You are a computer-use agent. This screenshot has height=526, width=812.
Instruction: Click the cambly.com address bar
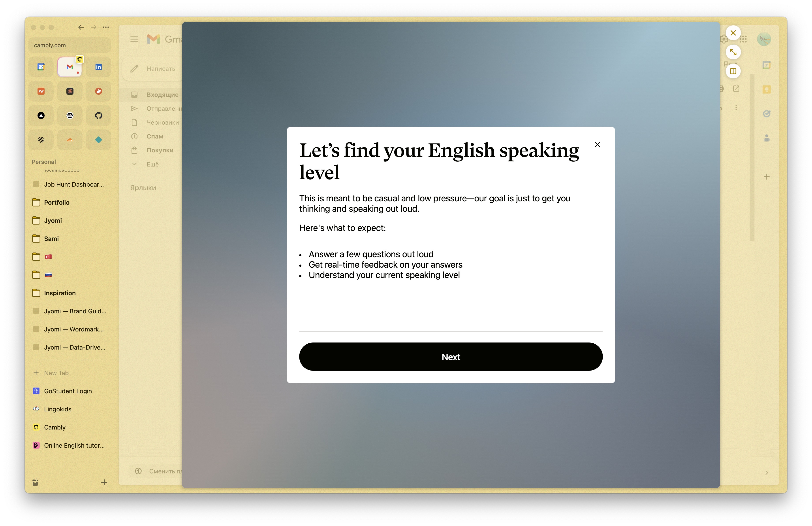click(70, 45)
